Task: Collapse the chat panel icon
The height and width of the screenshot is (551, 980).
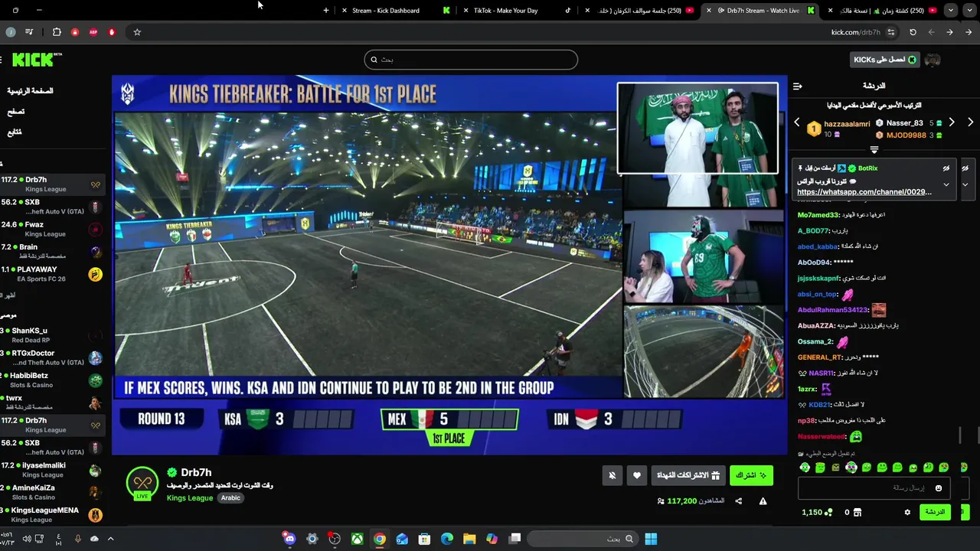Action: [797, 86]
